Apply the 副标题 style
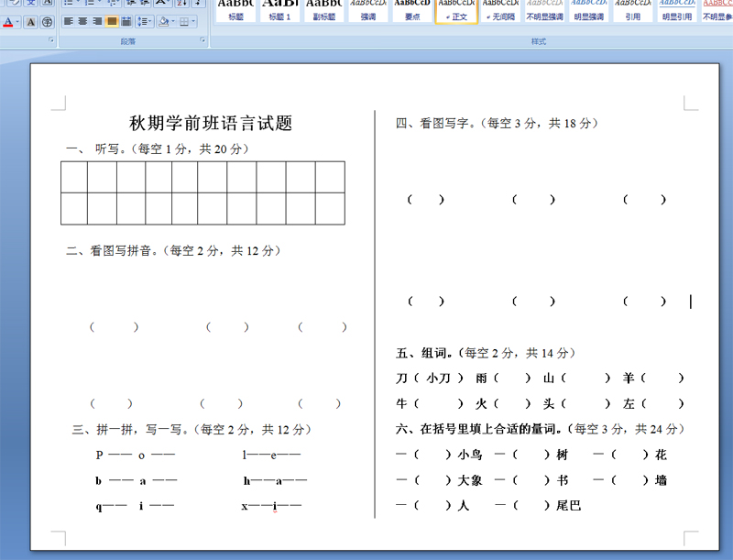This screenshot has width=733, height=560. pyautogui.click(x=324, y=11)
